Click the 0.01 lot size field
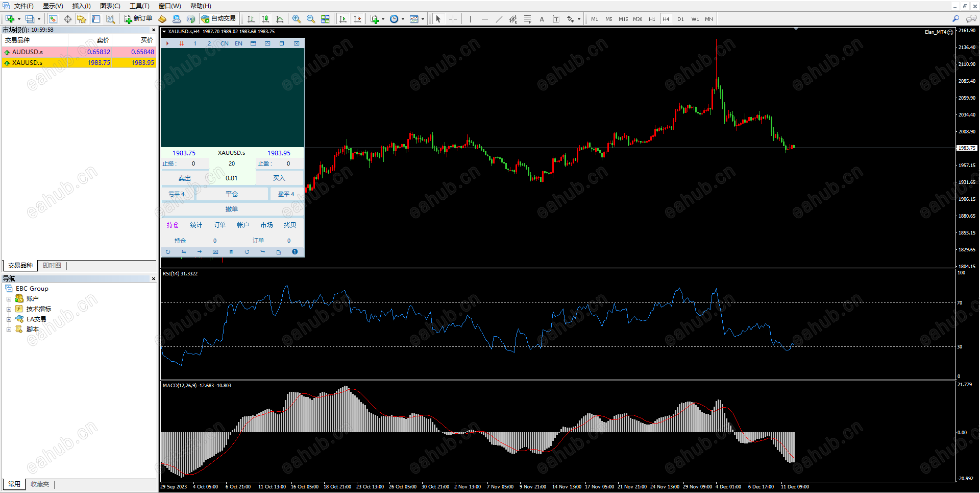This screenshot has height=493, width=980. (x=232, y=178)
